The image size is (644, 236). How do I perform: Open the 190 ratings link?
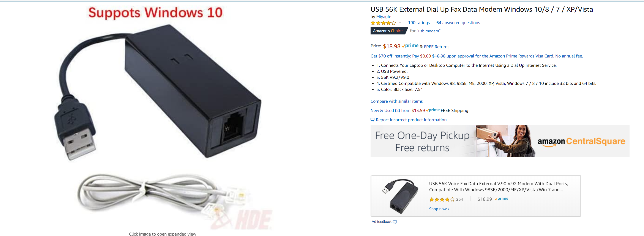point(419,23)
